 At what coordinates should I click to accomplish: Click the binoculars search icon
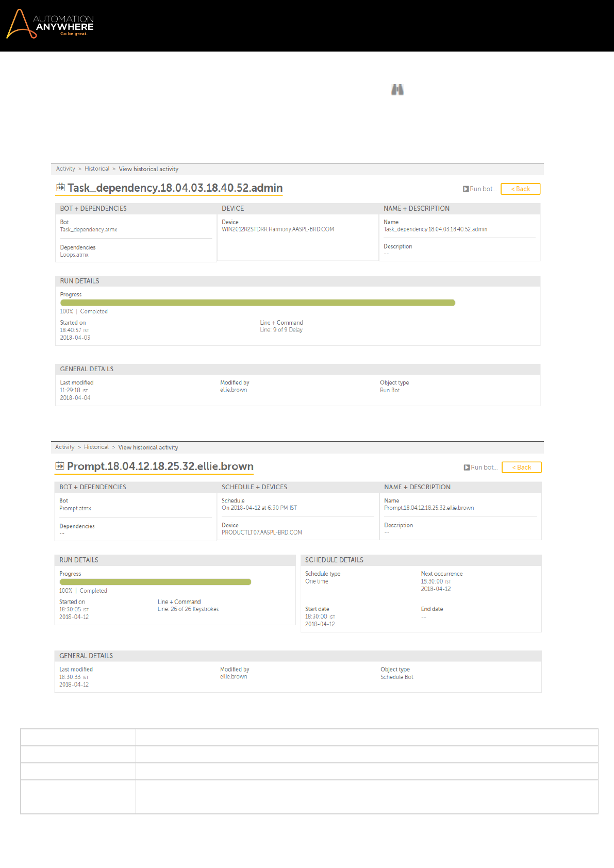[x=397, y=90]
